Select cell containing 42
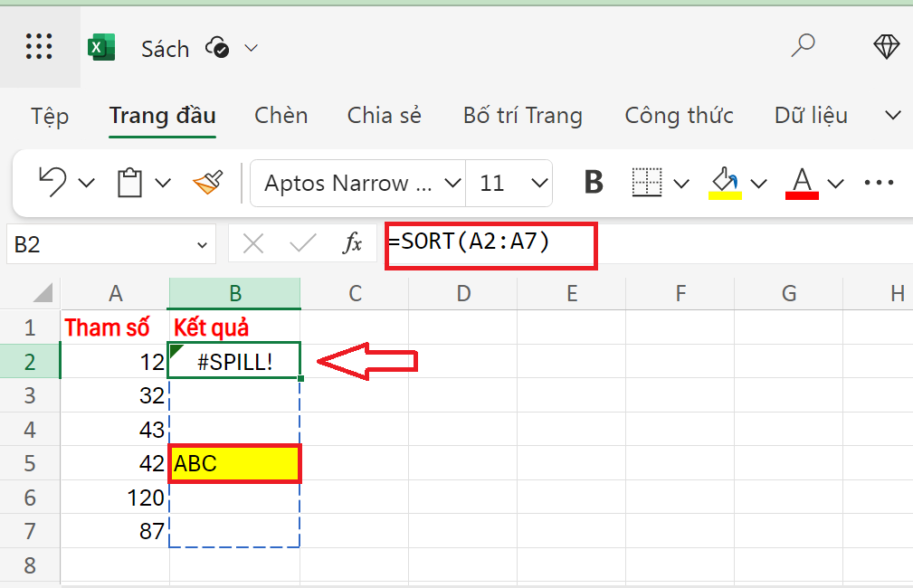913x588 pixels. coord(115,463)
